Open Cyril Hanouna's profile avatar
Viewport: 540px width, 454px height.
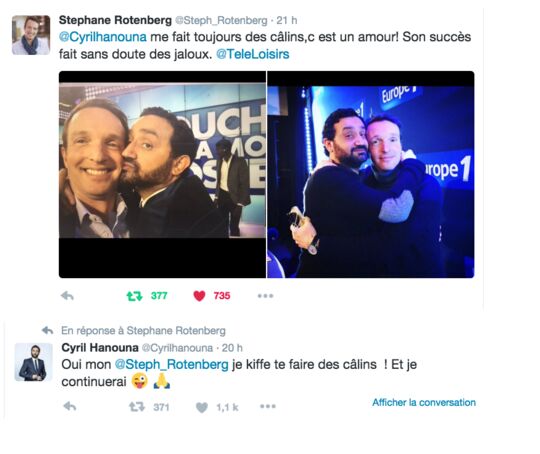[33, 362]
